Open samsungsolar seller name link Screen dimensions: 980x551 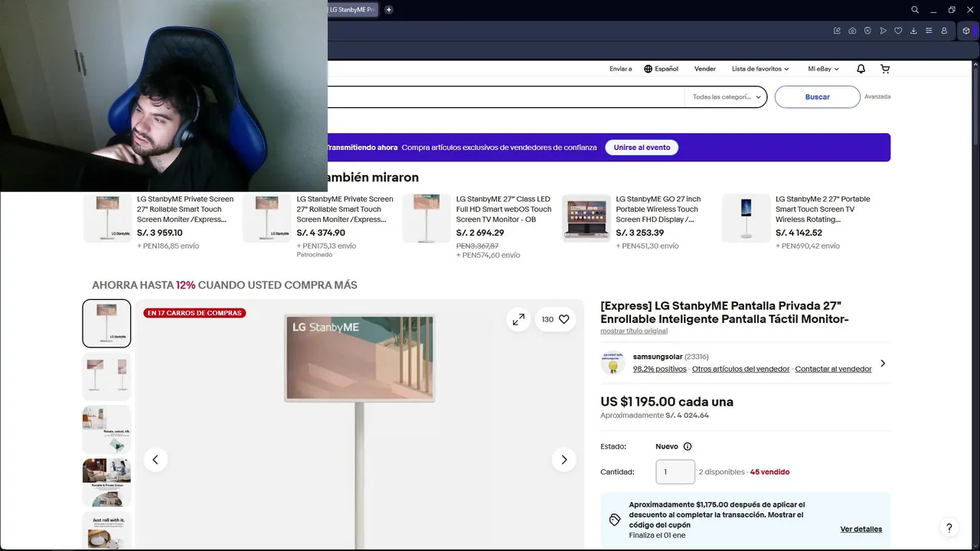pyautogui.click(x=658, y=357)
